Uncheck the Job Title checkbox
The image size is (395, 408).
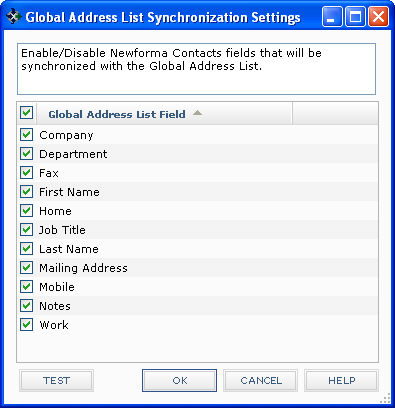pyautogui.click(x=26, y=230)
